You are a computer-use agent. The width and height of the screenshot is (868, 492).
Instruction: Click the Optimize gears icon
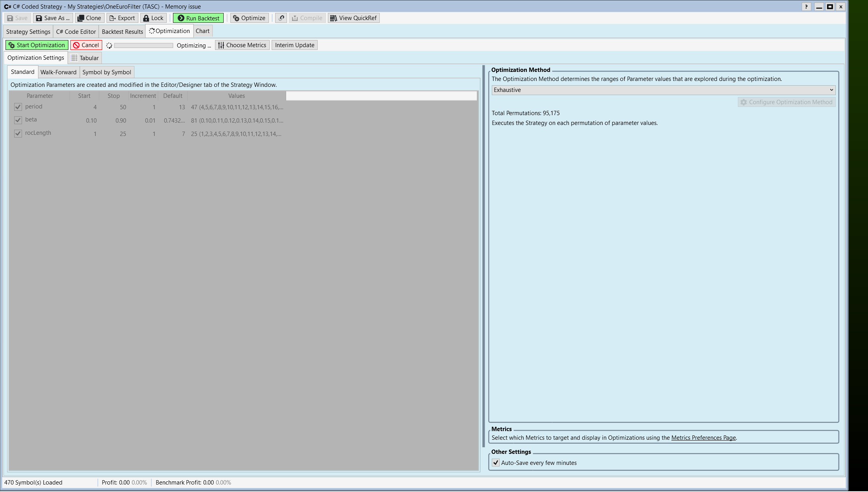236,18
